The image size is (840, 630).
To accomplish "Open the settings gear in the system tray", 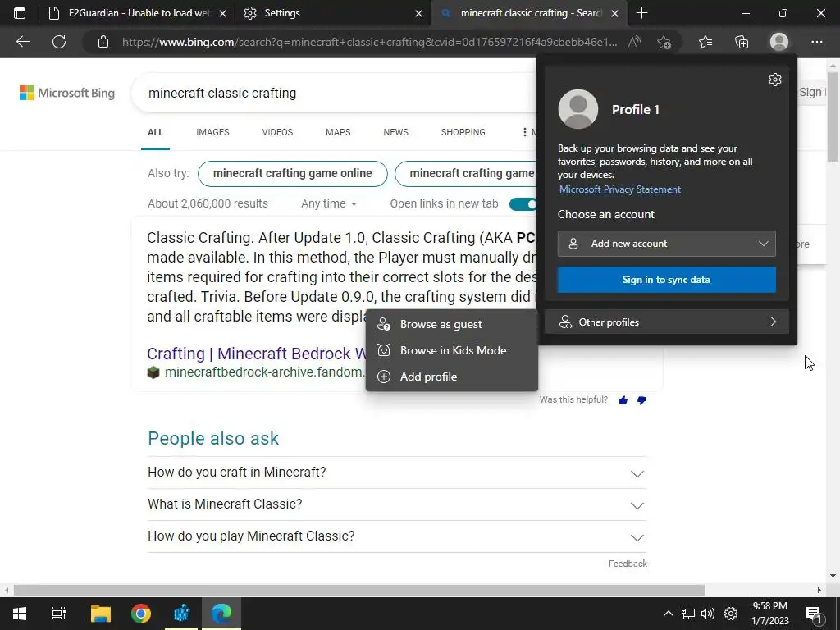I will [x=731, y=614].
